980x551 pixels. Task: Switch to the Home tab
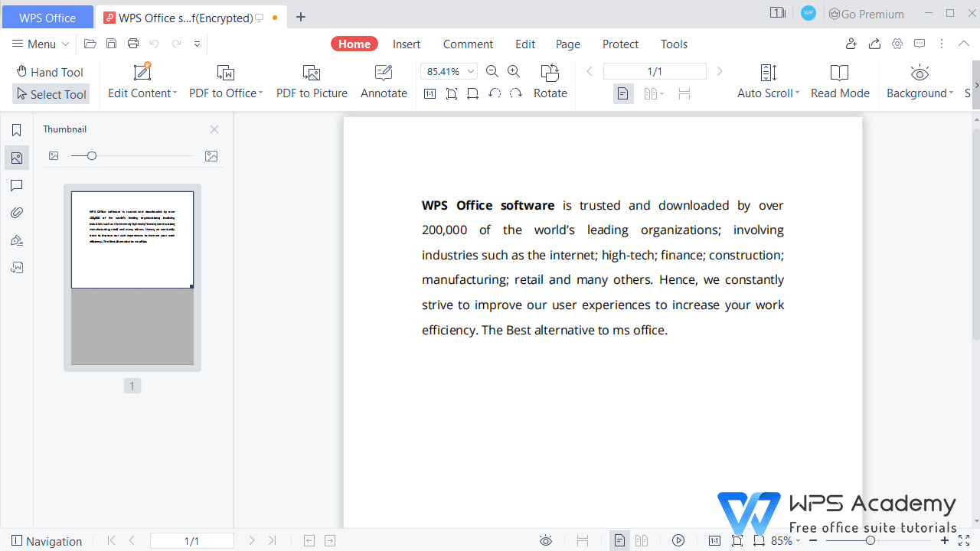[x=354, y=44]
